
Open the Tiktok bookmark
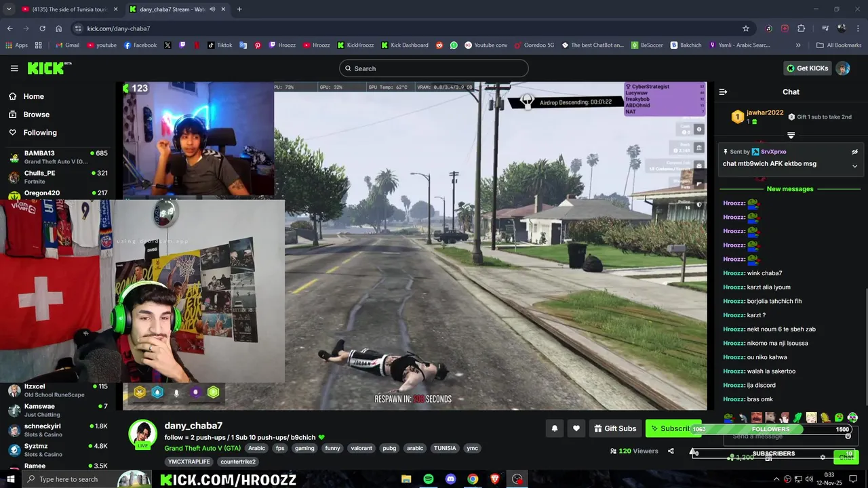click(220, 45)
